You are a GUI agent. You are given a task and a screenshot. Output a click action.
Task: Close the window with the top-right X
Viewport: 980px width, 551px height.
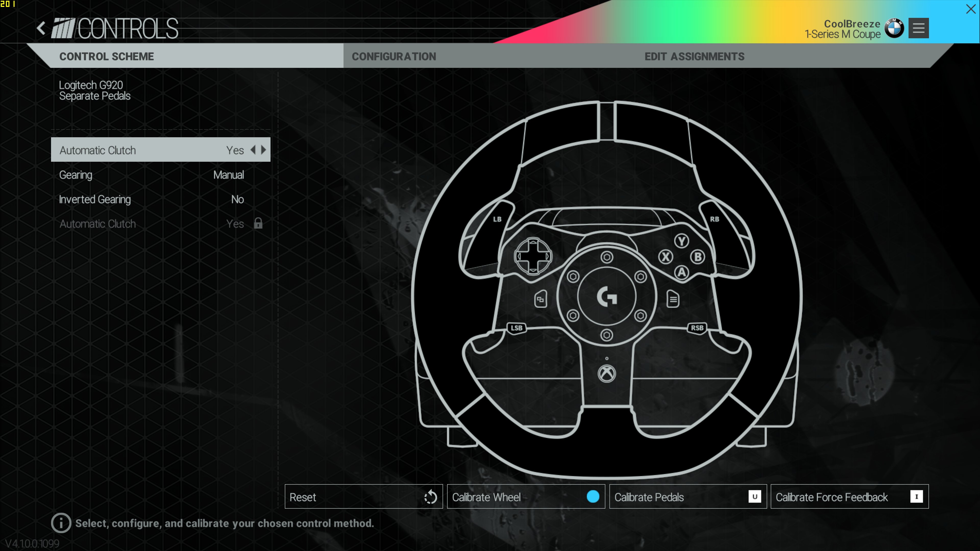[971, 9]
